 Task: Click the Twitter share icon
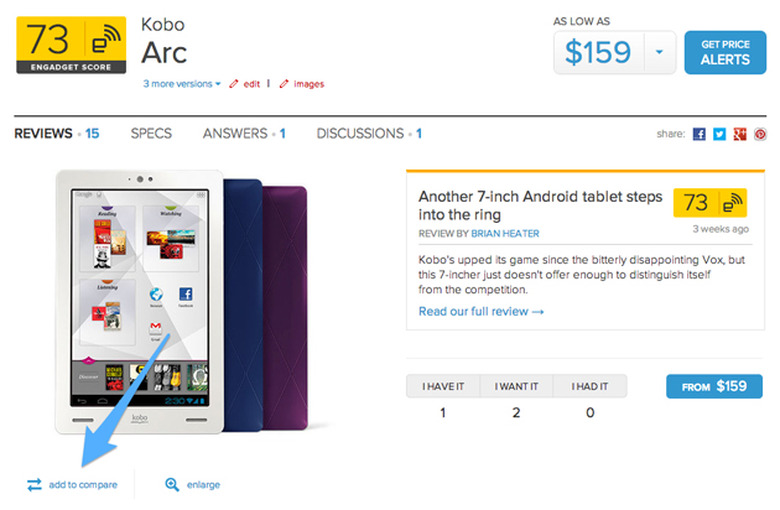point(720,134)
